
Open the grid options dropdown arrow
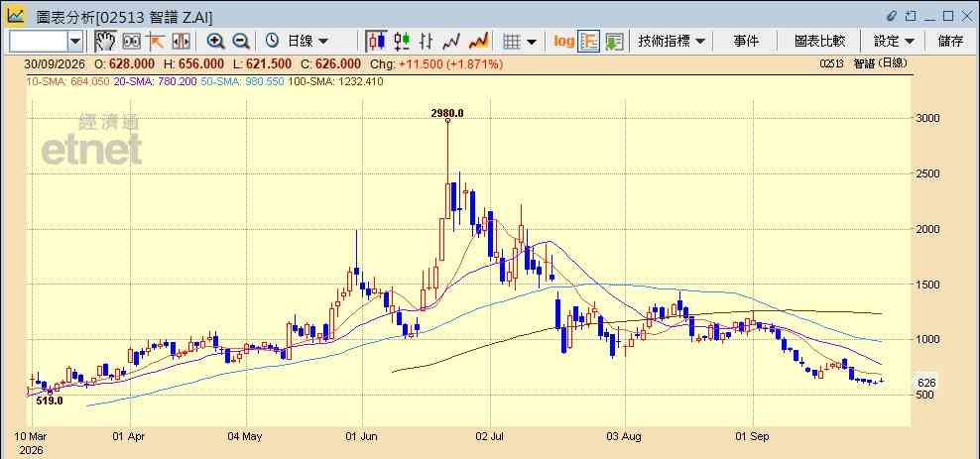532,42
